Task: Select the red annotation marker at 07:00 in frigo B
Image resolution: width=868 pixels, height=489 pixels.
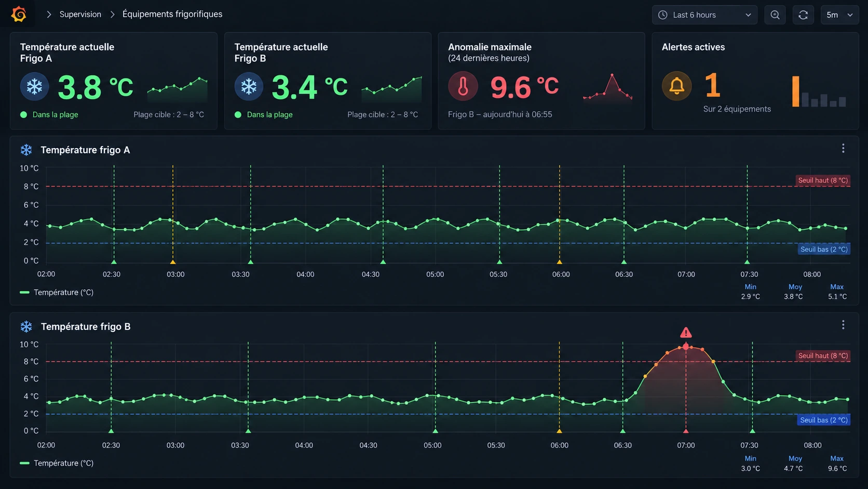Action: [x=686, y=431]
